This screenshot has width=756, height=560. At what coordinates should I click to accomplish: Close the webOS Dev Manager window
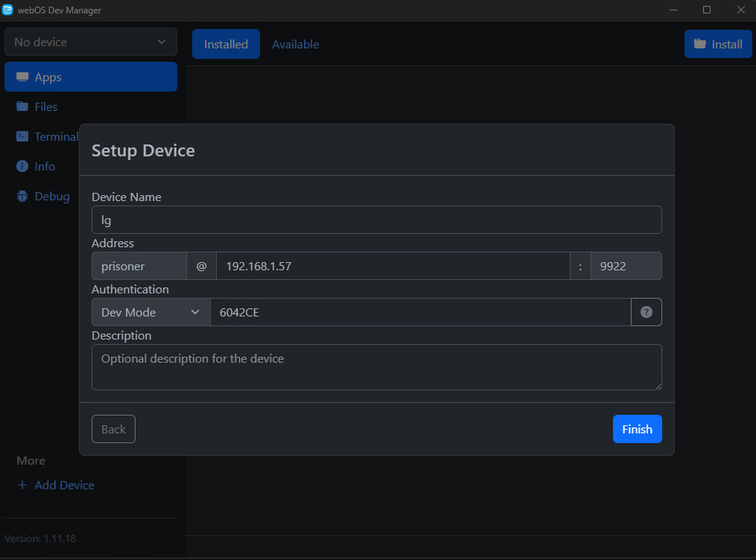pyautogui.click(x=741, y=10)
